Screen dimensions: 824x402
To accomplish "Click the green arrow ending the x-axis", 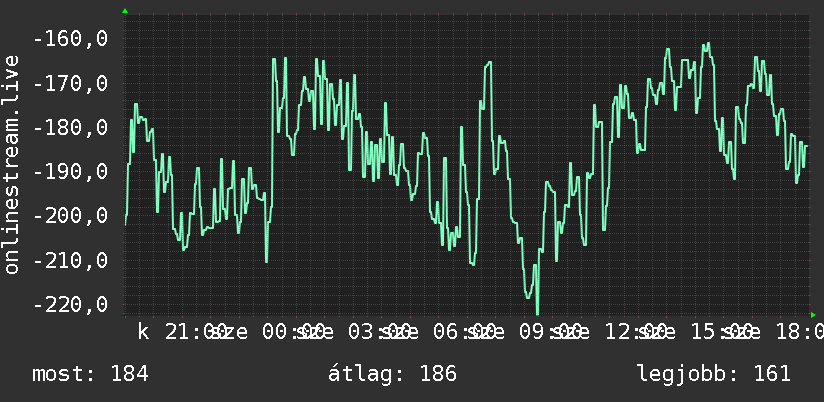I will 813,315.
